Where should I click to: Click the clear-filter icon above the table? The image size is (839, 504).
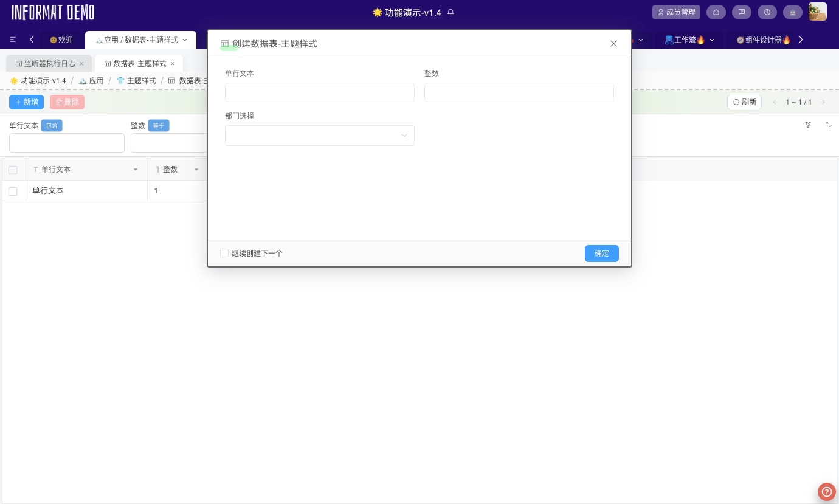[808, 125]
